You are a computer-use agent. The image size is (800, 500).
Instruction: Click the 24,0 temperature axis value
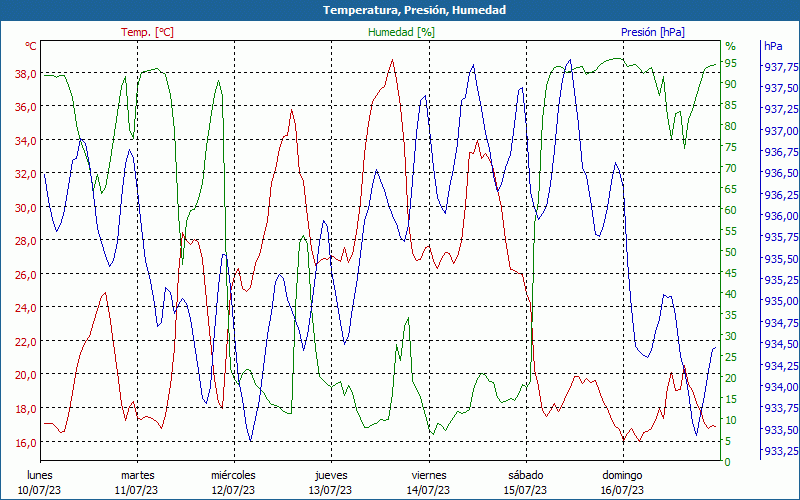click(x=26, y=308)
